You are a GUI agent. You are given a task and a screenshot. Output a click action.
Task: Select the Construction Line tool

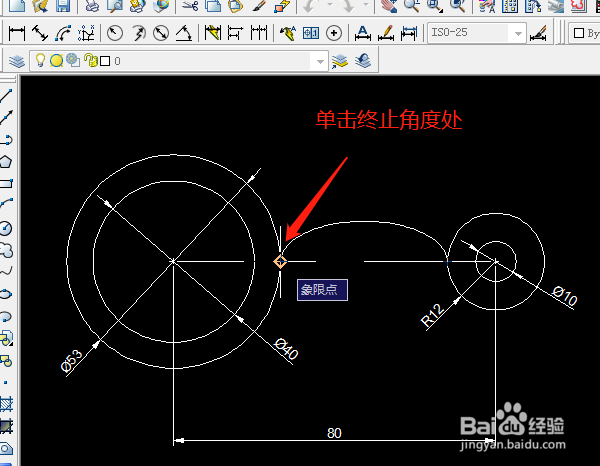pos(7,117)
